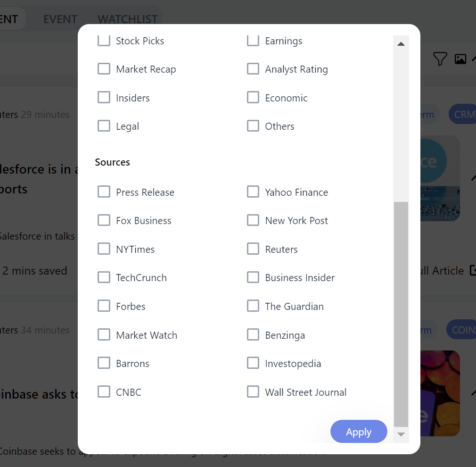This screenshot has height=467, width=476.
Task: Open the filter funnel icon
Action: 440,58
